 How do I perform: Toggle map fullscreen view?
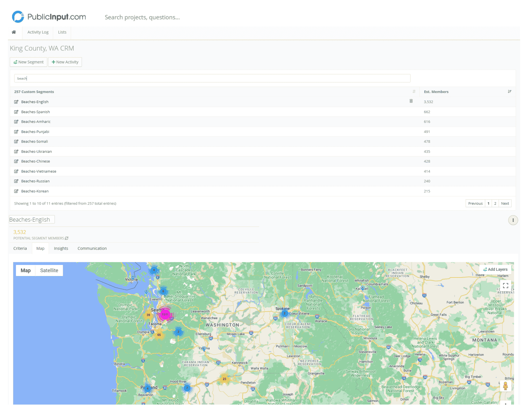click(505, 285)
